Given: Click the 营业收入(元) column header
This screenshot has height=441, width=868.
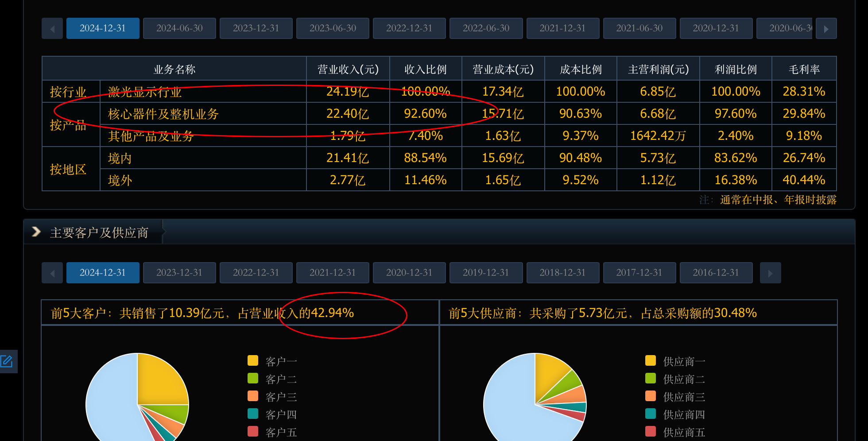Looking at the screenshot, I should [x=348, y=70].
